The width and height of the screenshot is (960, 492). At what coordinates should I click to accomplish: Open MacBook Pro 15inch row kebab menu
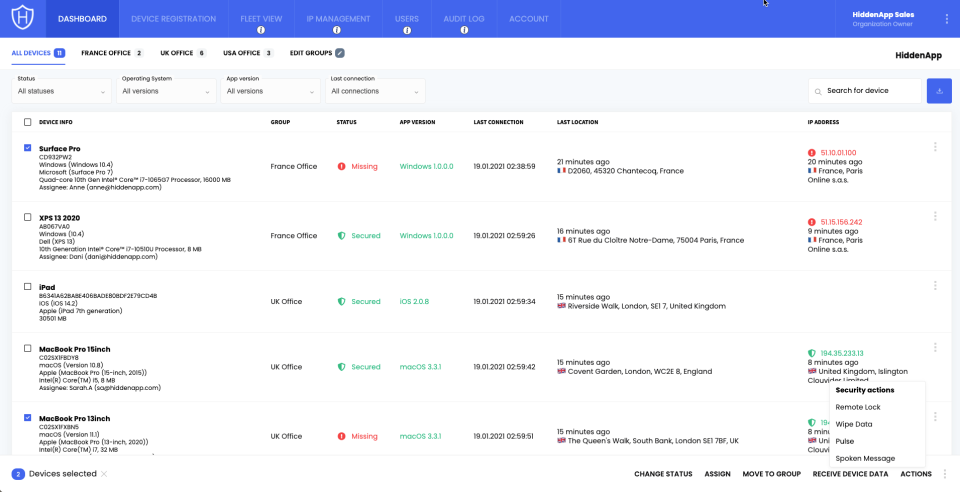[935, 348]
